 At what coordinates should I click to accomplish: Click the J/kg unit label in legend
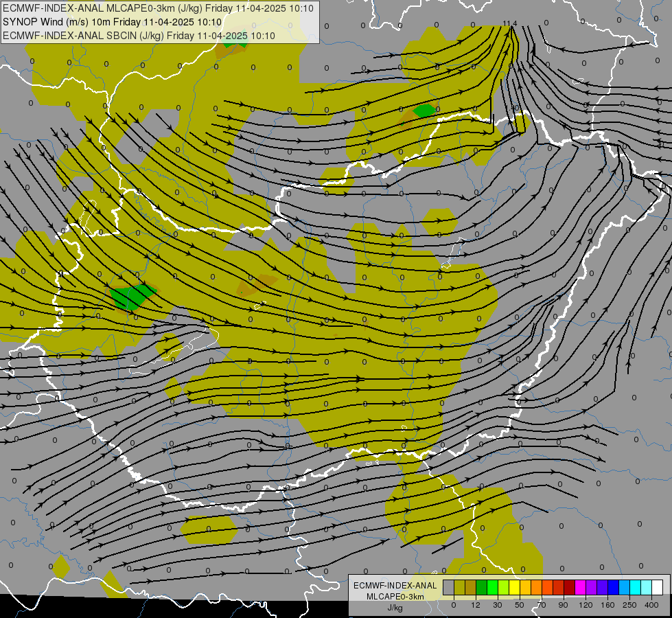pos(395,608)
